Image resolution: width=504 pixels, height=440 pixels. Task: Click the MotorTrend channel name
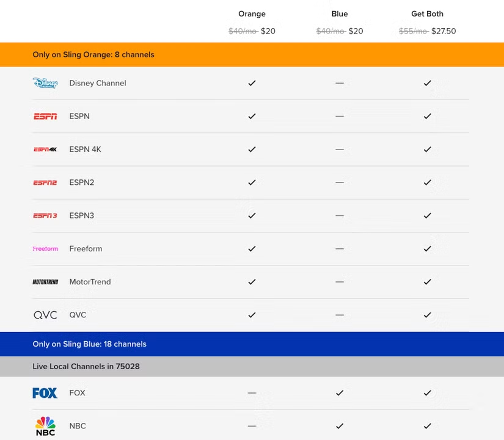(90, 282)
